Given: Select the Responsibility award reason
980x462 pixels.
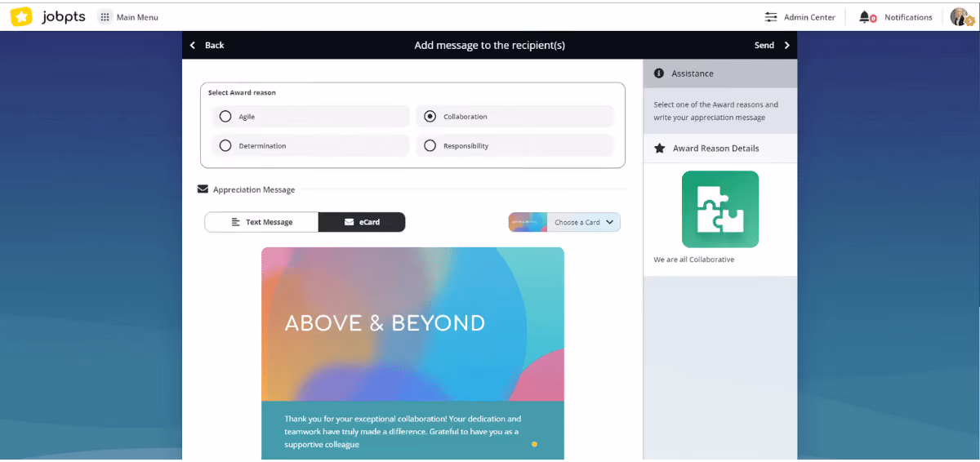Looking at the screenshot, I should tap(515, 146).
